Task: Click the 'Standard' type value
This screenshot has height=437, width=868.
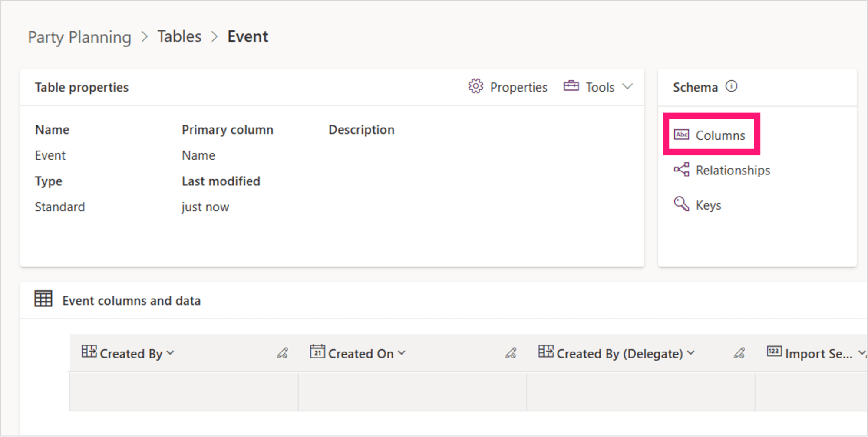Action: [x=60, y=207]
